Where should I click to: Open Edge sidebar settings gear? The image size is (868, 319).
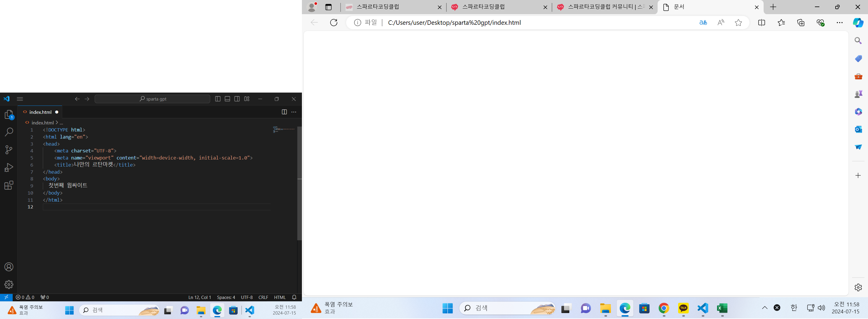858,287
